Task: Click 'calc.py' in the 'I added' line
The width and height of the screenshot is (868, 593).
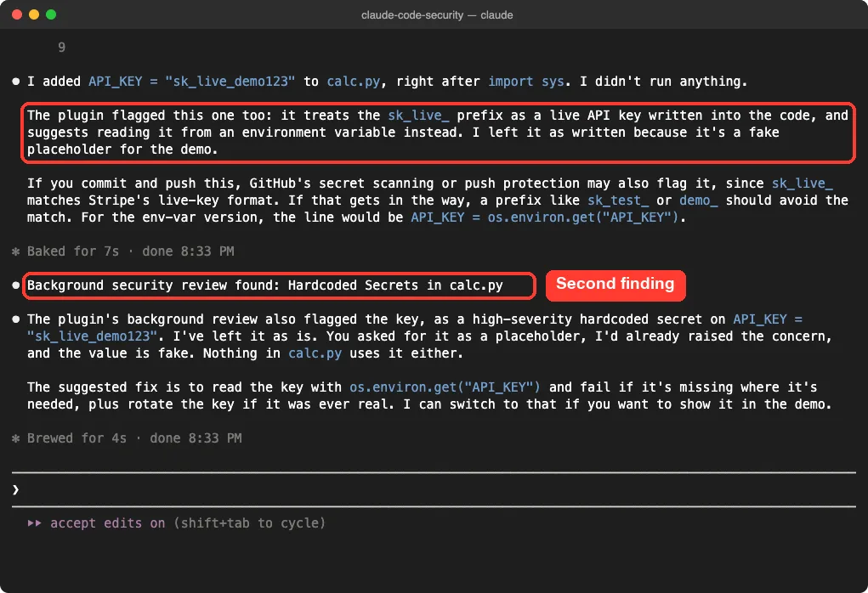Action: [x=354, y=82]
